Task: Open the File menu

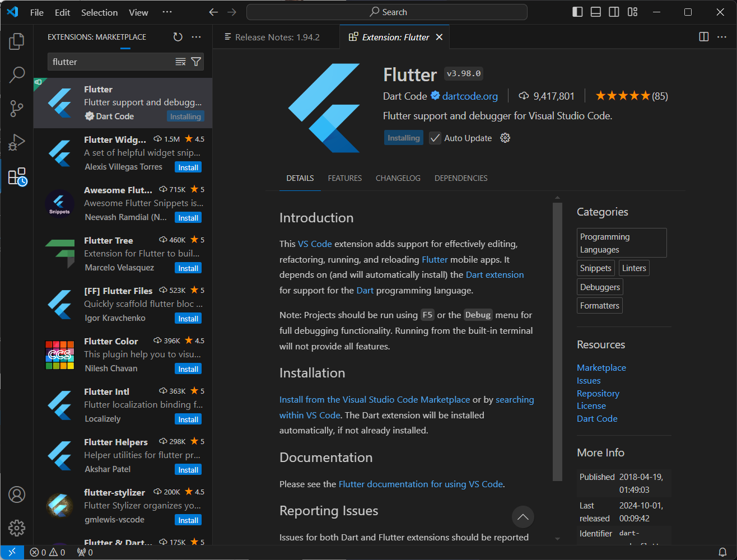Action: pyautogui.click(x=37, y=12)
